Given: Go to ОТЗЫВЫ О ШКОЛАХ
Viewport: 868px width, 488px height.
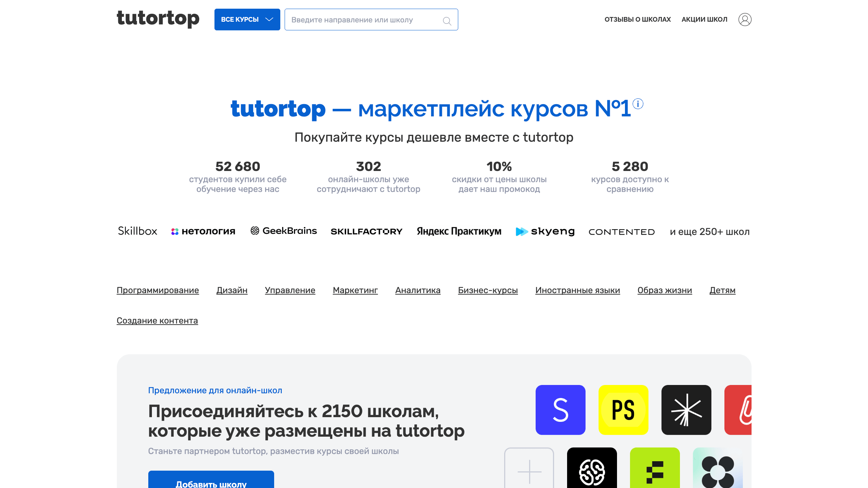Looking at the screenshot, I should [x=637, y=19].
